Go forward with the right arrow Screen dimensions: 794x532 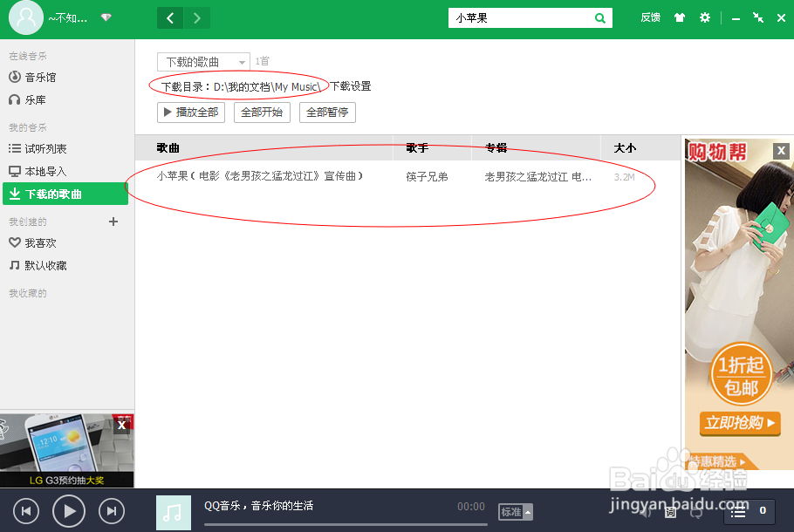197,18
